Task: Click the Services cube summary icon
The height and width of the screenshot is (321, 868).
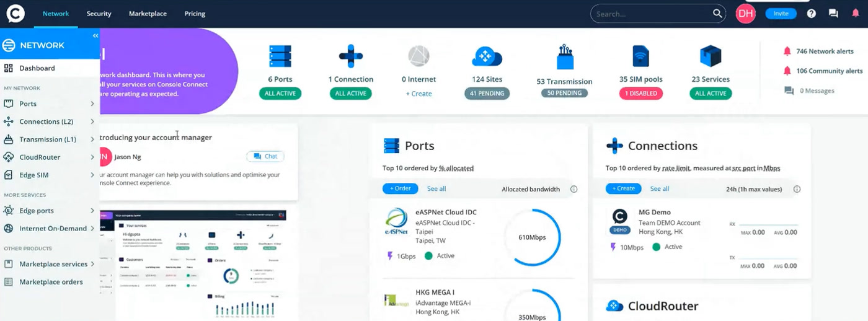Action: (x=711, y=56)
